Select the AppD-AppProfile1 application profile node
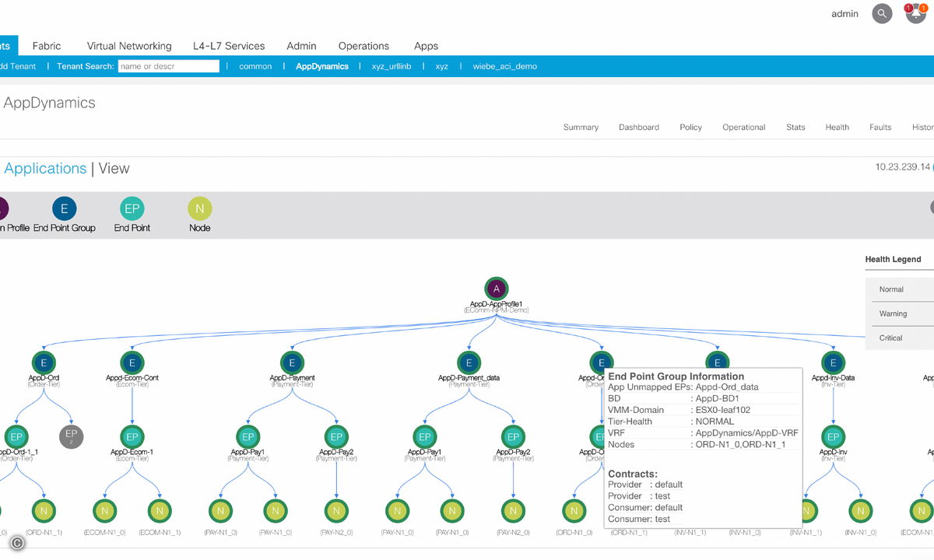 point(497,289)
